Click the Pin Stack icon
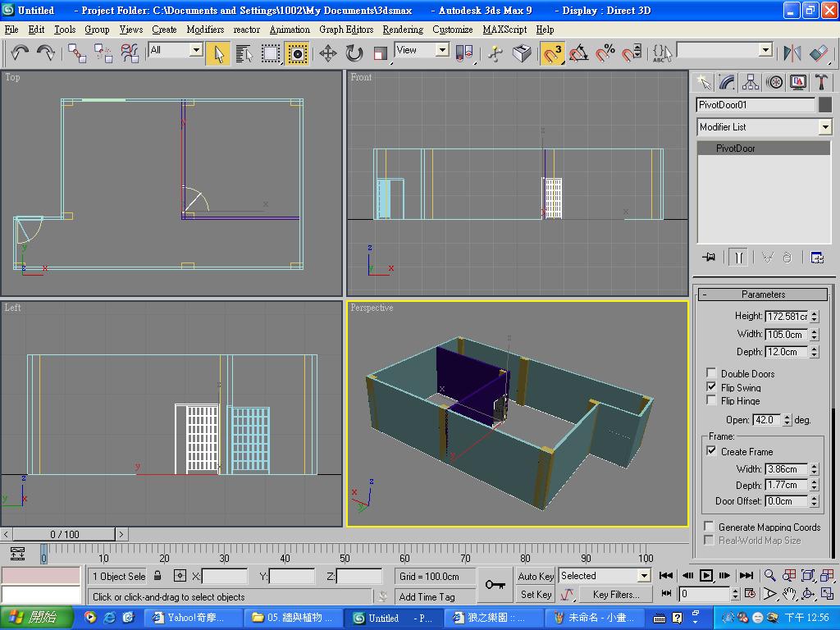The height and width of the screenshot is (630, 840). point(710,258)
